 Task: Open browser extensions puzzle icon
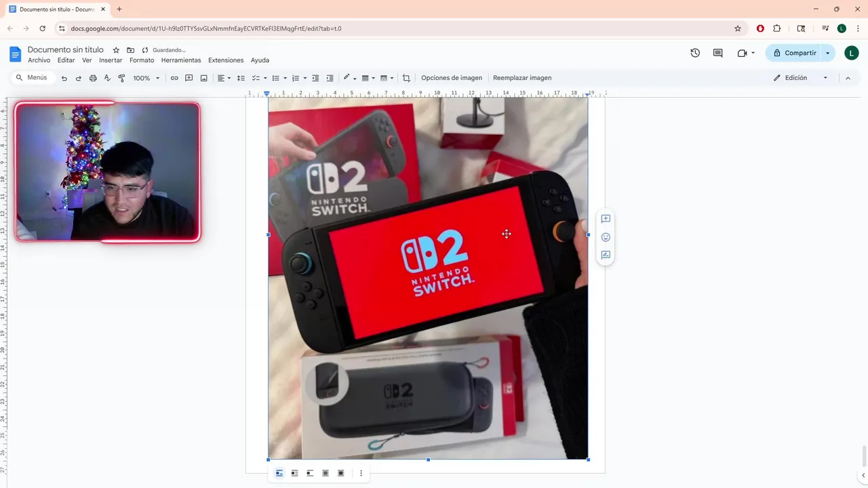[777, 28]
